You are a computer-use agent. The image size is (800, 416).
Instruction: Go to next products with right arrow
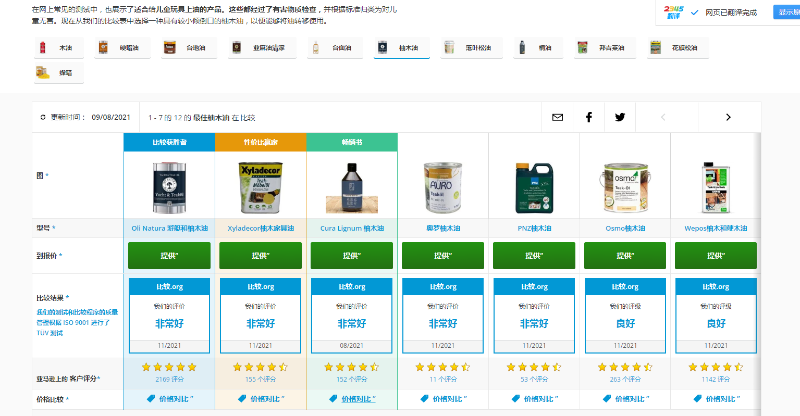(x=728, y=117)
